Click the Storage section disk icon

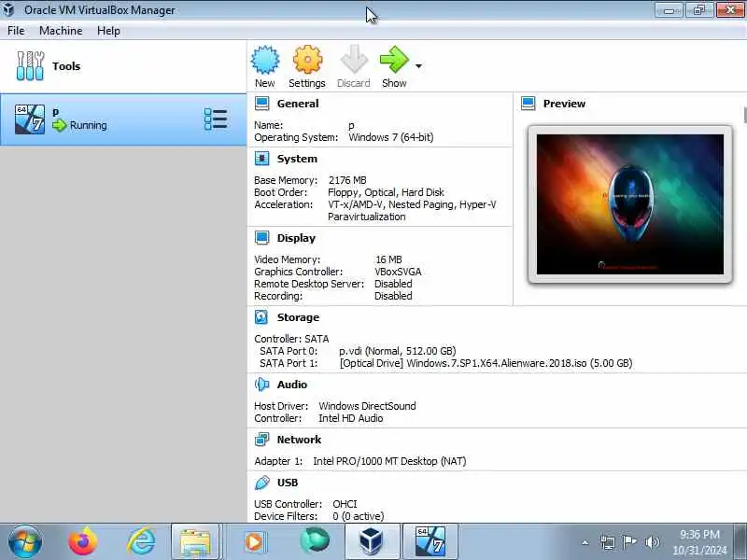pyautogui.click(x=261, y=317)
